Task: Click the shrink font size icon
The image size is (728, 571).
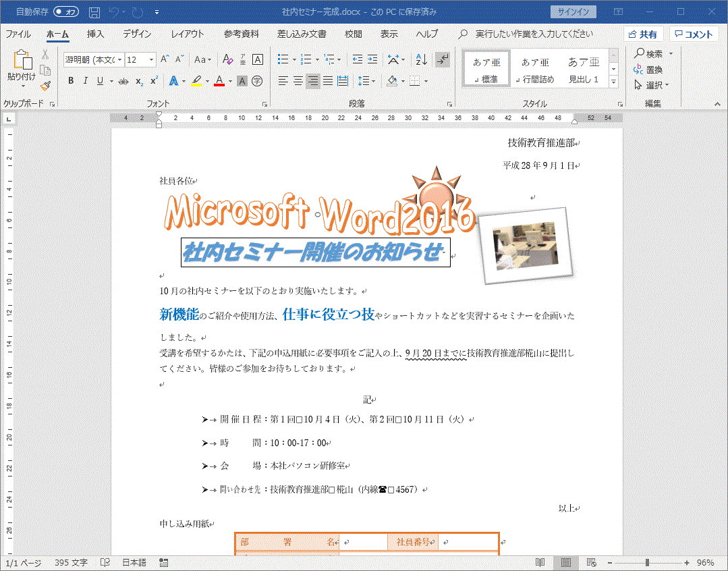Action: tap(179, 59)
